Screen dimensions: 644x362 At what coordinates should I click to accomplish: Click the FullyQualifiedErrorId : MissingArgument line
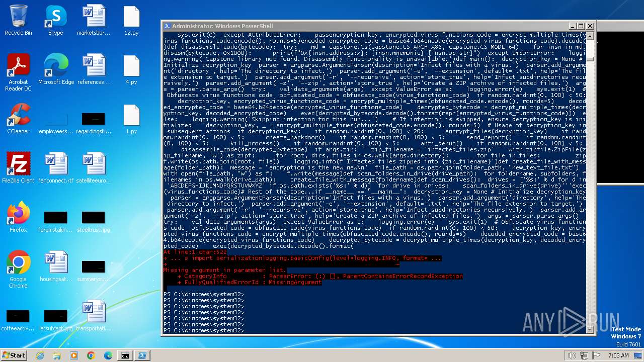(250, 282)
